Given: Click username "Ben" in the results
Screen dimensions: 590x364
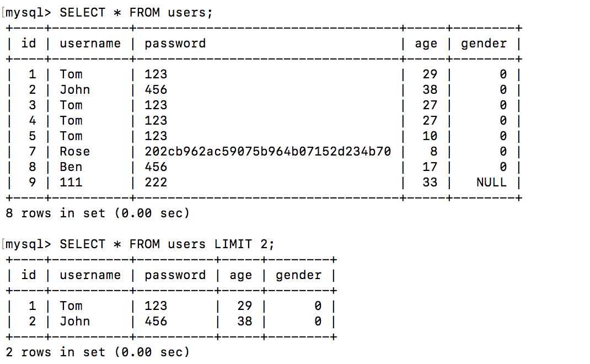Looking at the screenshot, I should 71,167.
